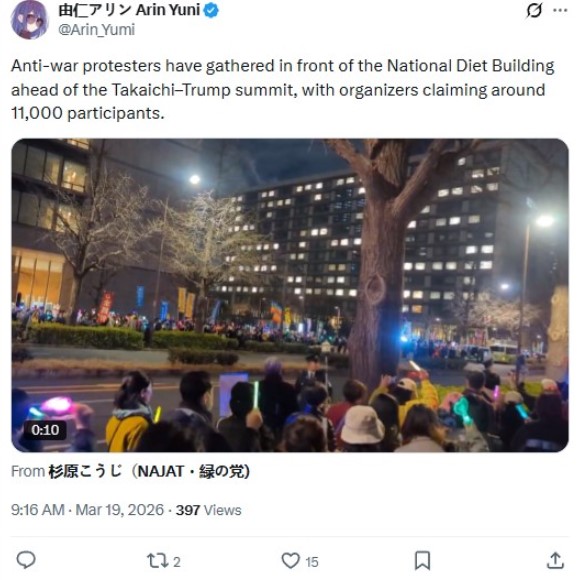Image resolution: width=583 pixels, height=580 pixels.
Task: Click the like count number 15
Action: click(x=312, y=562)
